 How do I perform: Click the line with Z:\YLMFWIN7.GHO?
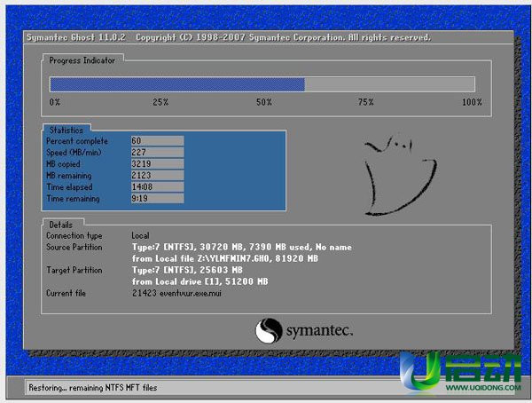tap(225, 258)
